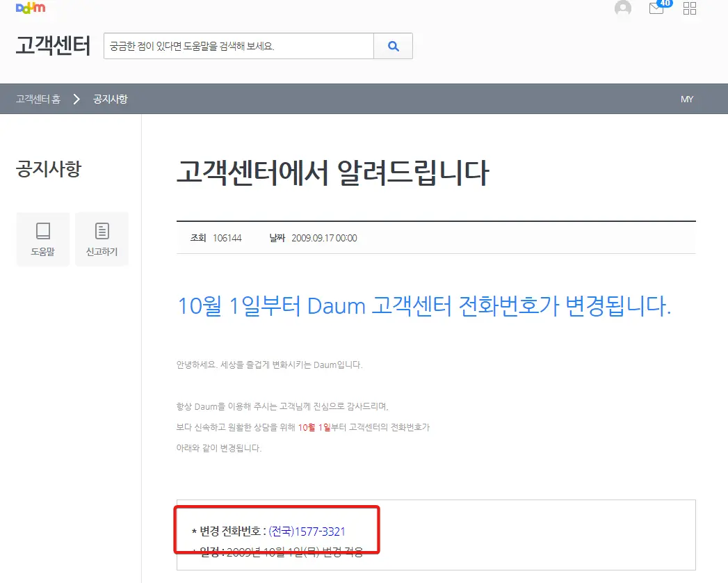The height and width of the screenshot is (583, 728).
Task: Click the Daum logo
Action: 30,8
